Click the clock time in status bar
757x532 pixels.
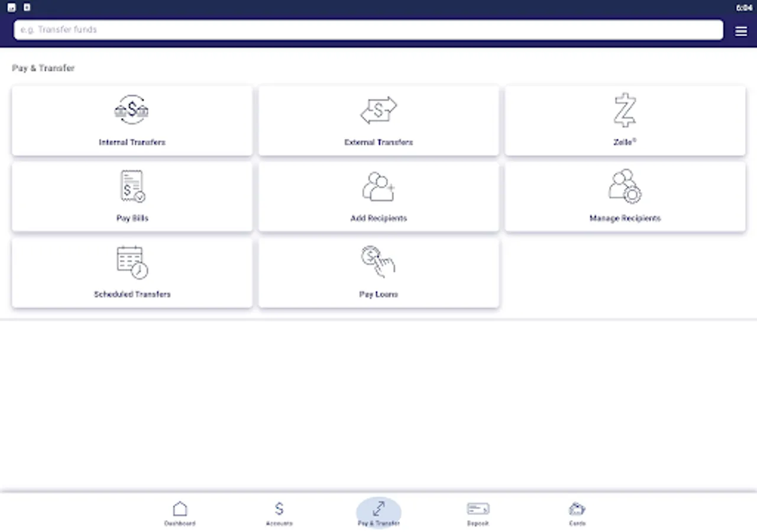744,8
